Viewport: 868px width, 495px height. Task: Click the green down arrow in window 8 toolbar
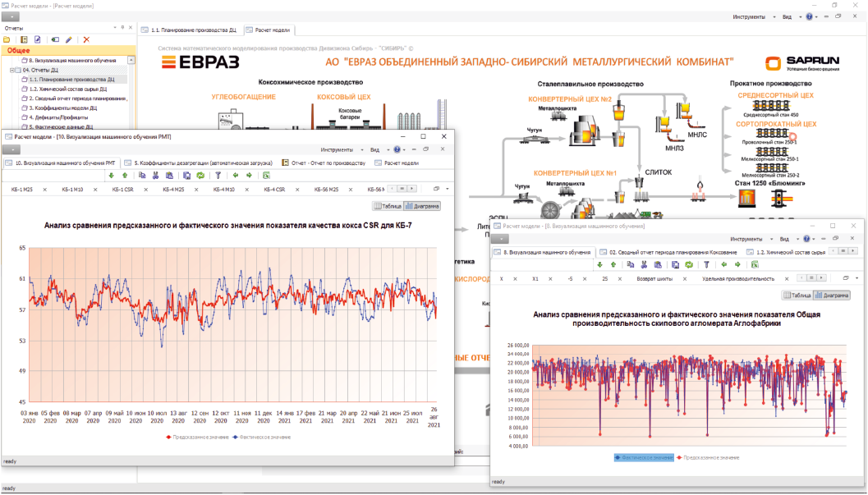(x=599, y=265)
